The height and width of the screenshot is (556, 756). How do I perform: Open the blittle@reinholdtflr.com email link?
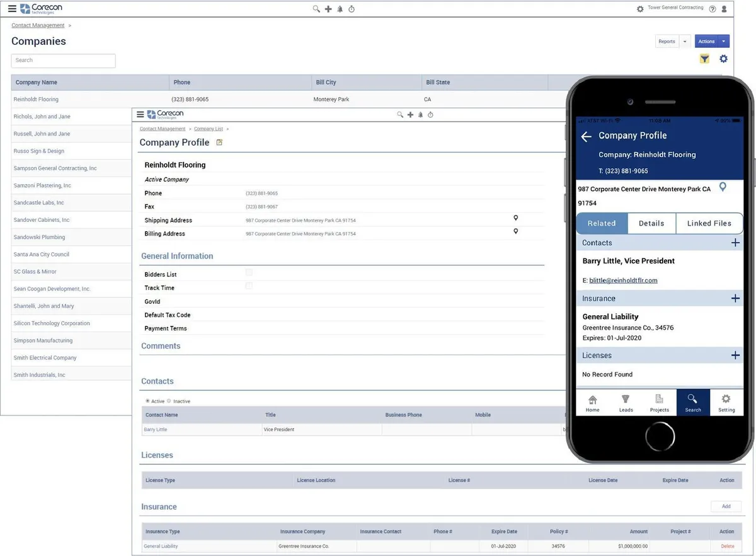[x=623, y=281]
